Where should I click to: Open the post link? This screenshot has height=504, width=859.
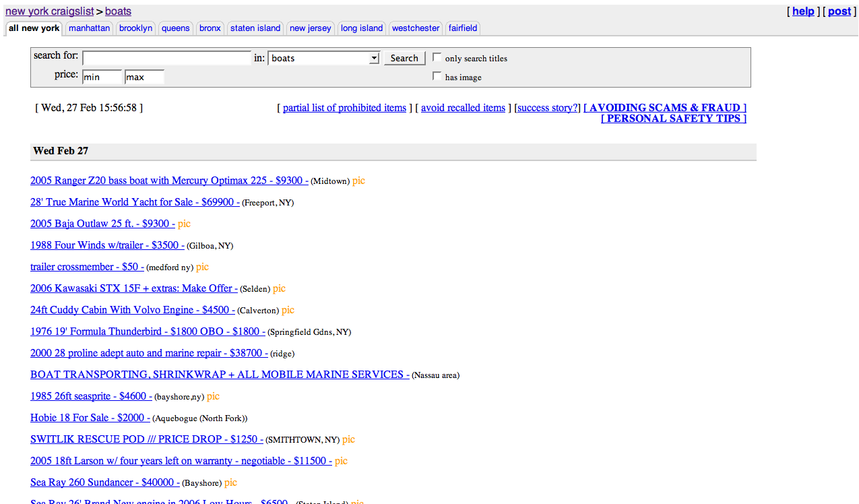coord(839,11)
